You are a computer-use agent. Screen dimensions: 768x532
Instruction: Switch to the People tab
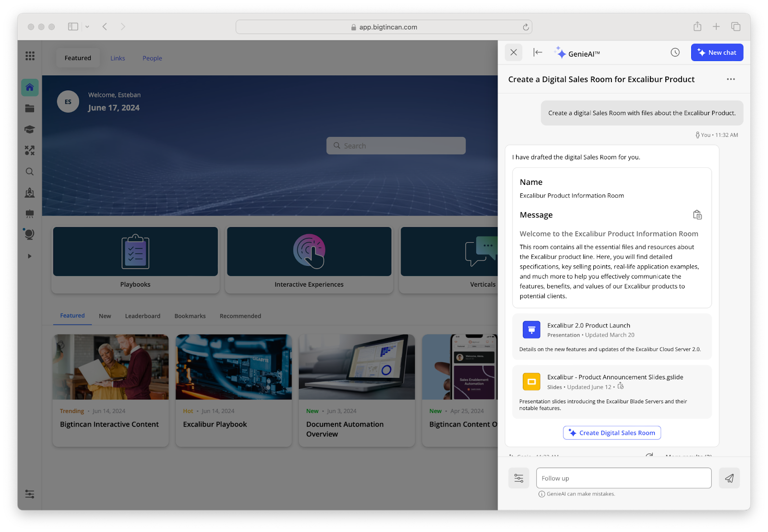tap(152, 58)
